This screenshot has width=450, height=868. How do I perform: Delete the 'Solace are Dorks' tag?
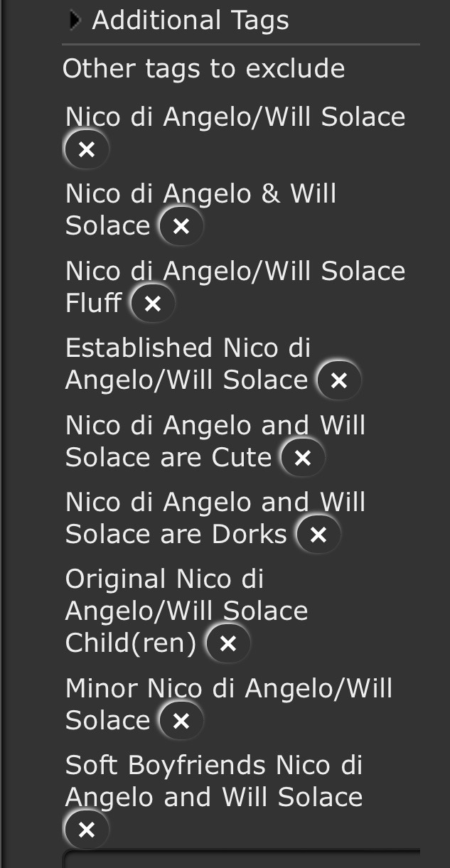pyautogui.click(x=318, y=534)
